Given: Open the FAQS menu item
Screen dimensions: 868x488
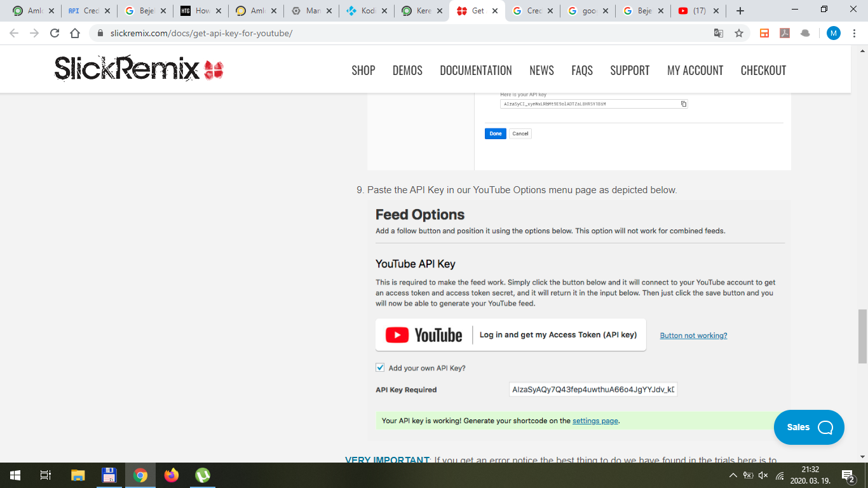Looking at the screenshot, I should tap(582, 71).
